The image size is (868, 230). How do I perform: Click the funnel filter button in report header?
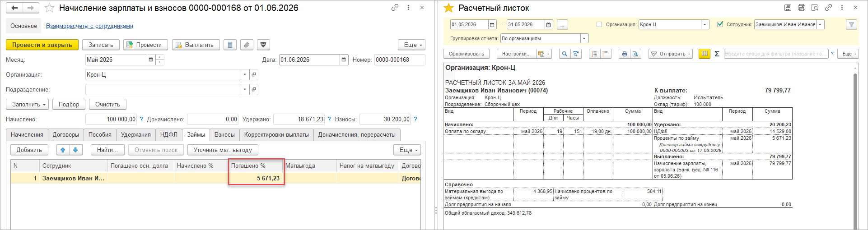click(x=851, y=25)
